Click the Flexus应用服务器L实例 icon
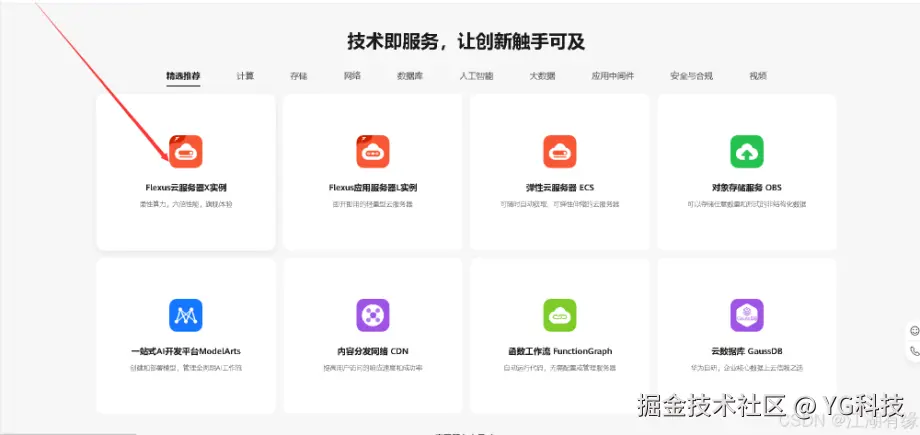This screenshot has height=435, width=920. click(x=373, y=151)
